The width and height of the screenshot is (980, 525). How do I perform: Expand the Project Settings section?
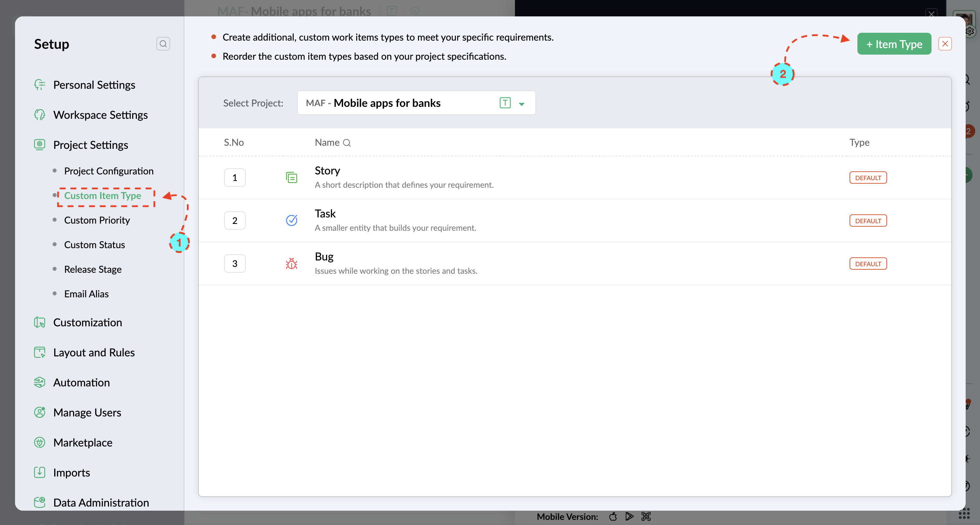click(x=90, y=145)
